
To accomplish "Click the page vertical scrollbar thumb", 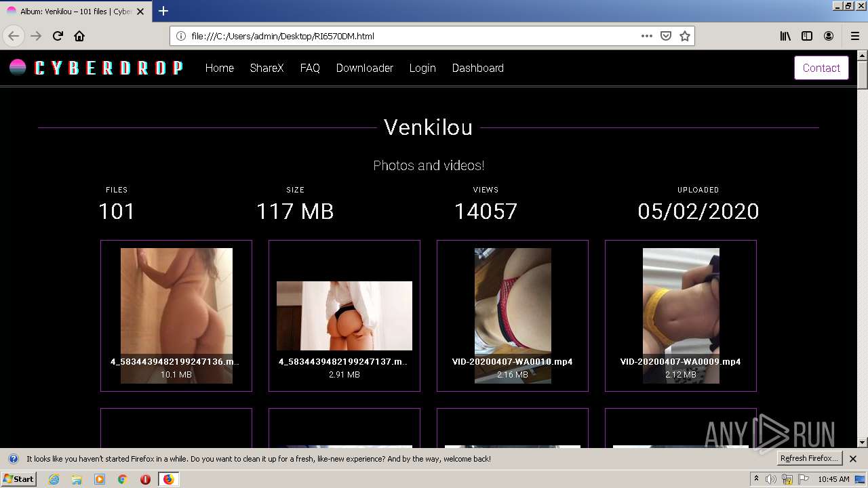I will [863, 77].
